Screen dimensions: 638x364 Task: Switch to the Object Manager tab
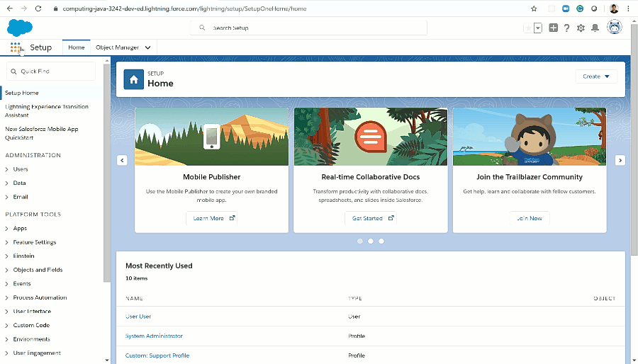pyautogui.click(x=117, y=47)
